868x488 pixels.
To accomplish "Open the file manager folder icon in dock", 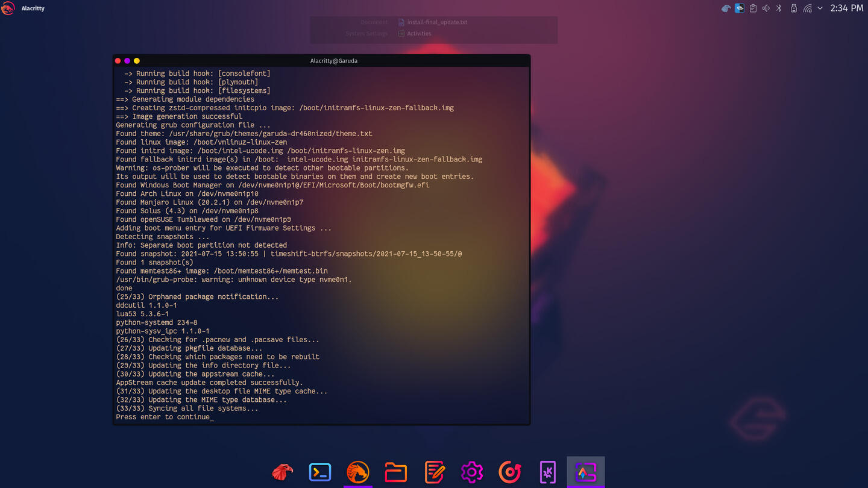I will coord(396,472).
